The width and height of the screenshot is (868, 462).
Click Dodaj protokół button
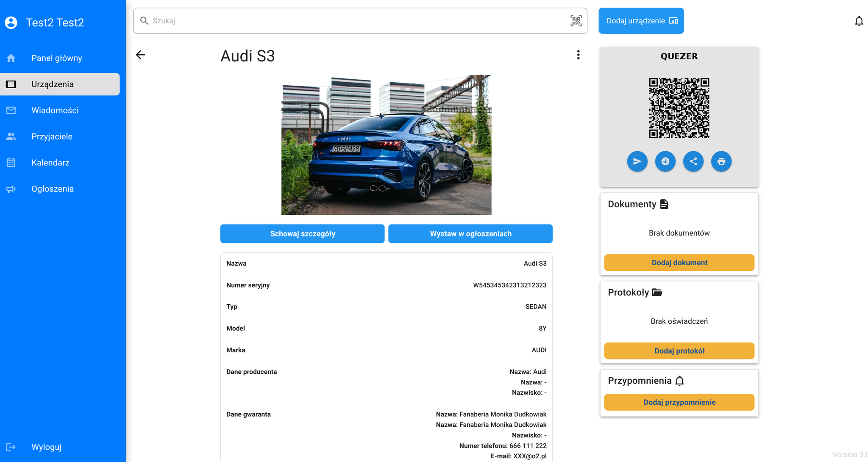(679, 351)
